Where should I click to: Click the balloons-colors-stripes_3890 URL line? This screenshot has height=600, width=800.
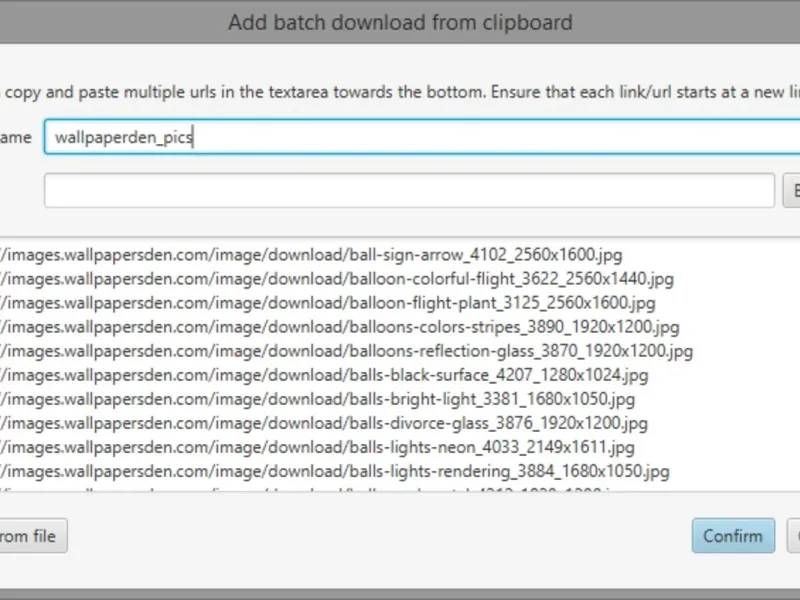point(340,327)
